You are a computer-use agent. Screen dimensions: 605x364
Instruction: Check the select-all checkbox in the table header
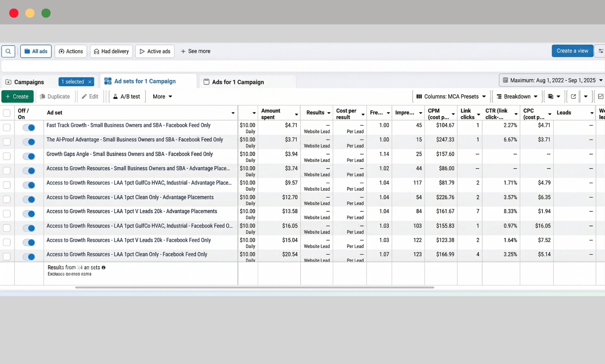(7, 112)
